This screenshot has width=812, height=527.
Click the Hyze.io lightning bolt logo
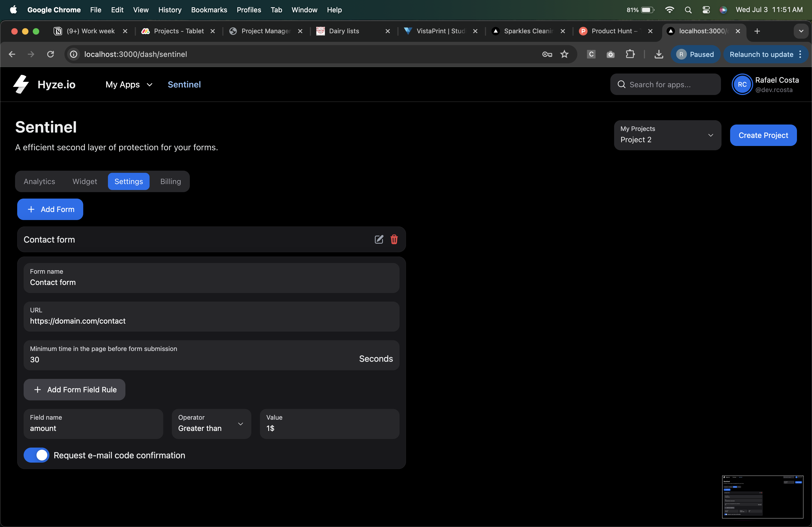point(21,84)
